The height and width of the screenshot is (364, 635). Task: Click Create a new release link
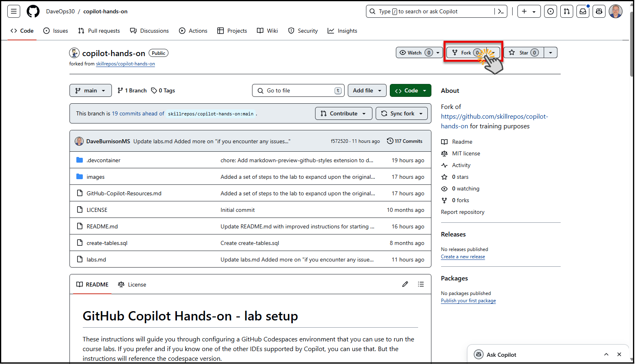coord(463,257)
